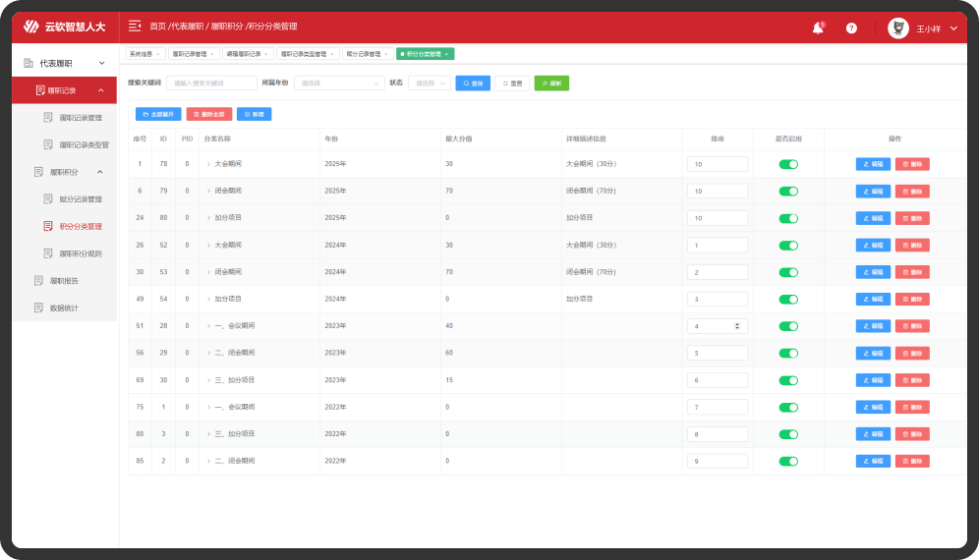
Task: Click the 云软智慧人大 logo icon
Action: coord(31,27)
